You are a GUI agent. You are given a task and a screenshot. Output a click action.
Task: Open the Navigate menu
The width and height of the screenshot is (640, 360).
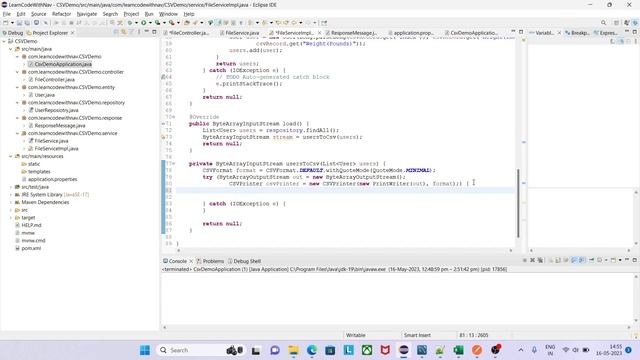(87, 14)
